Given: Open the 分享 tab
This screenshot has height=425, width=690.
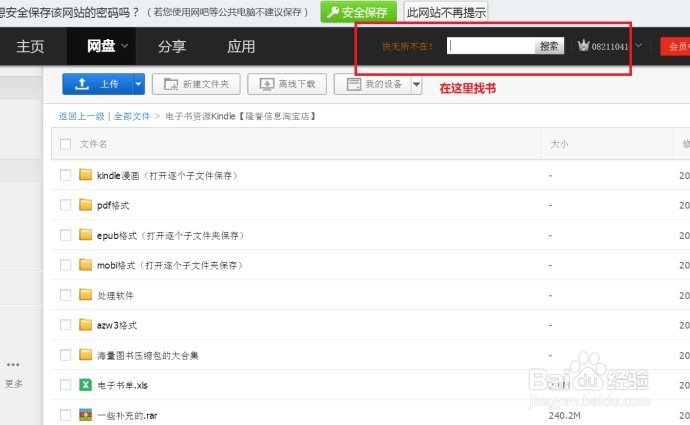Looking at the screenshot, I should (x=172, y=46).
